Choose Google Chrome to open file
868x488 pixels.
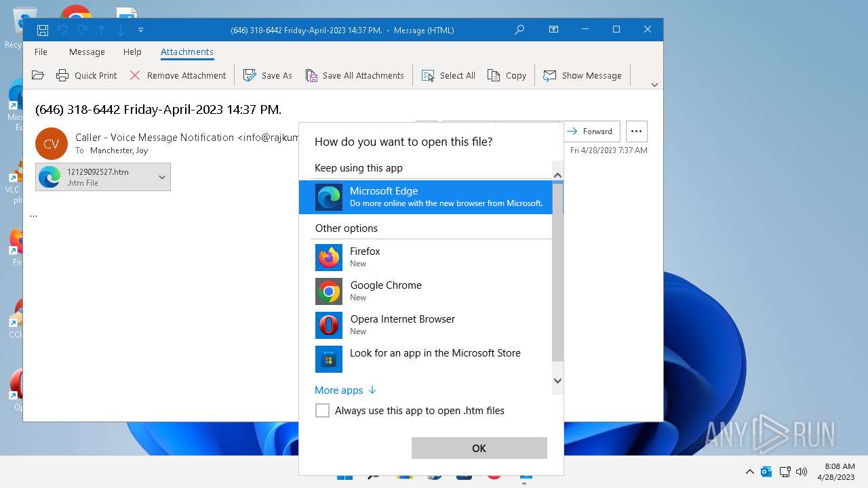click(426, 291)
